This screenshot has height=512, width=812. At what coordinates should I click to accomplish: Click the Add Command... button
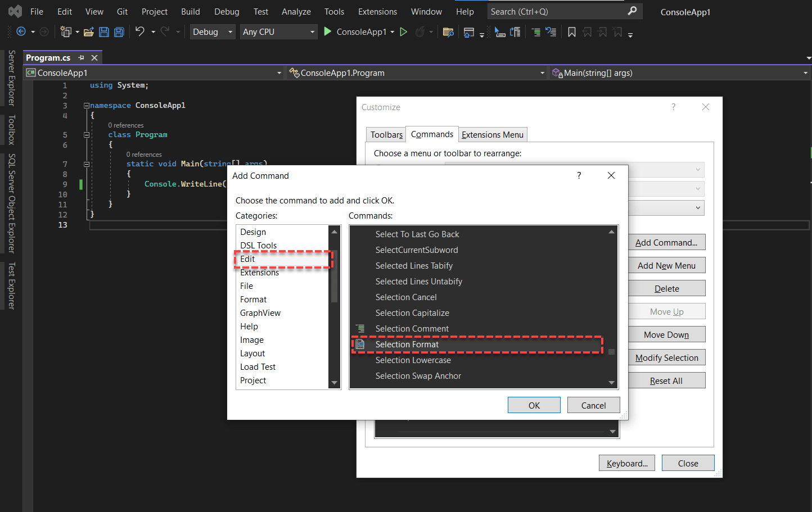click(666, 242)
